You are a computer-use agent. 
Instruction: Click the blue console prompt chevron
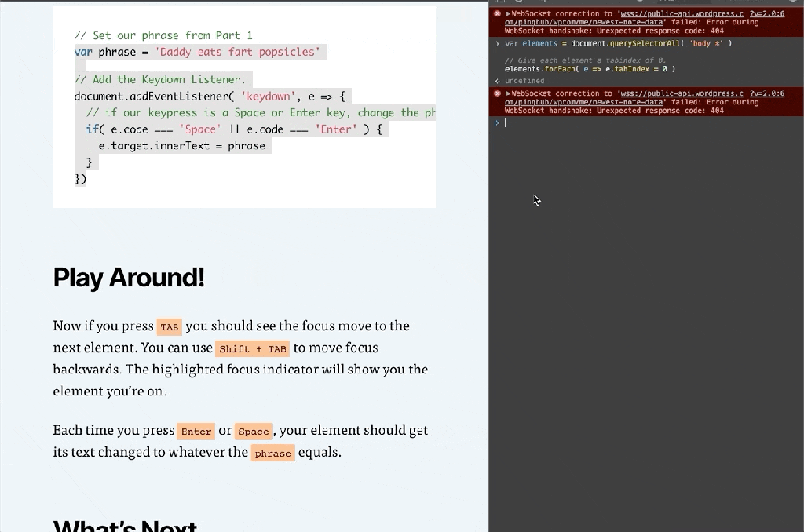[497, 123]
